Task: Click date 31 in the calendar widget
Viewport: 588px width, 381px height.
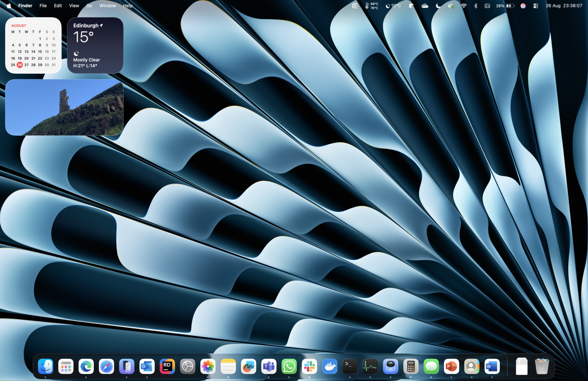Action: click(x=54, y=65)
